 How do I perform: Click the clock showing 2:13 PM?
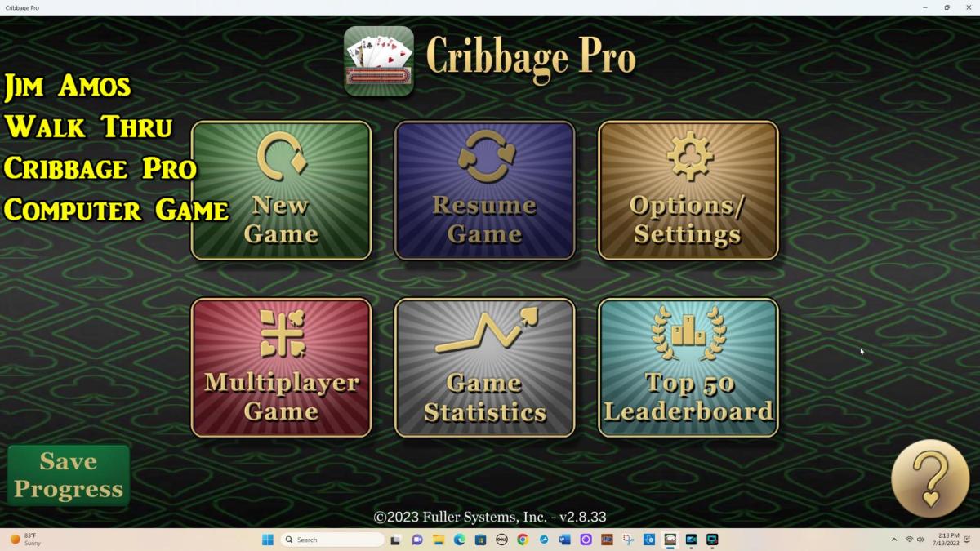coord(947,540)
